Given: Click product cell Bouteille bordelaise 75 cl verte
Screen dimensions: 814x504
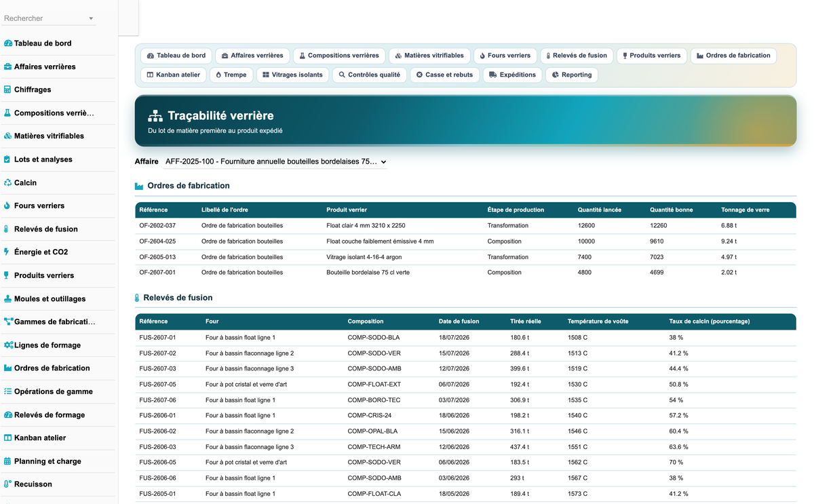Looking at the screenshot, I should tap(368, 273).
